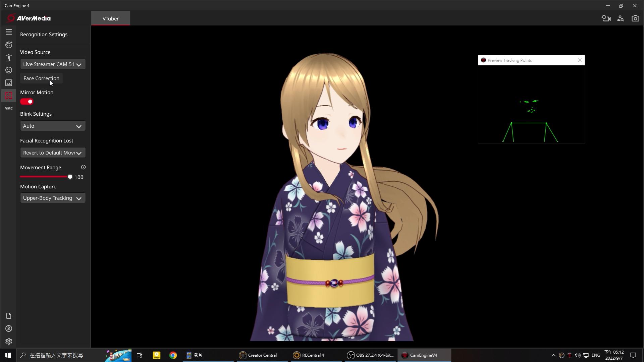Open the expressions smiley icon
Screen dimensions: 644x362
[x=9, y=70]
